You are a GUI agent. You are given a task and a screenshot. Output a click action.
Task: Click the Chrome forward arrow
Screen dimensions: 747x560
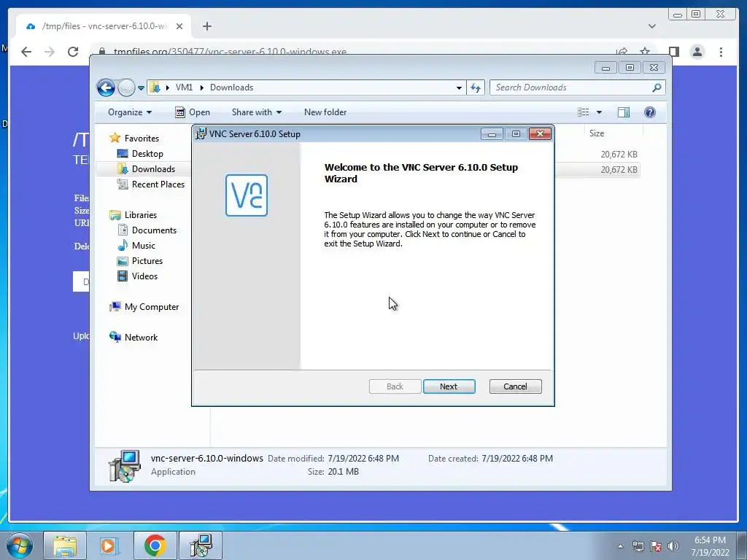(50, 52)
